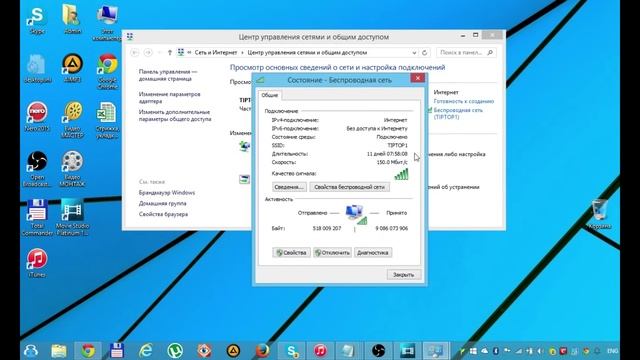This screenshot has height=360, width=640.
Task: Open the Recycle Bin on desktop
Action: coord(600,213)
